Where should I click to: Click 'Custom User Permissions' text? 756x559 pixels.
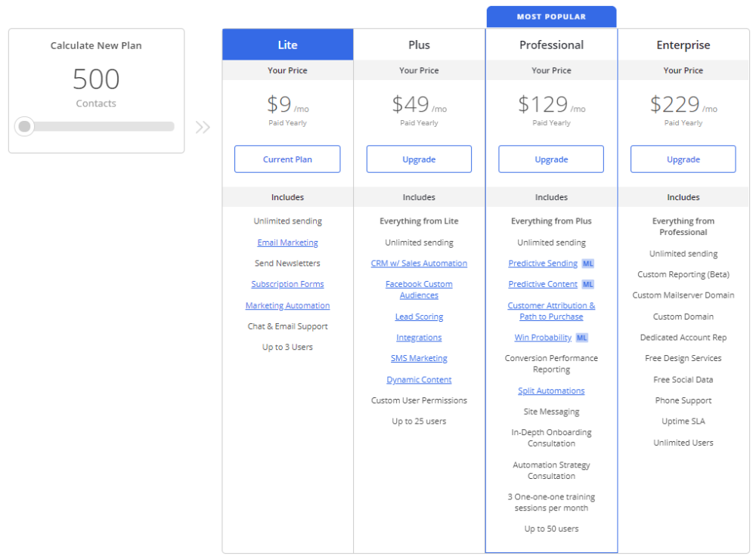tap(419, 400)
